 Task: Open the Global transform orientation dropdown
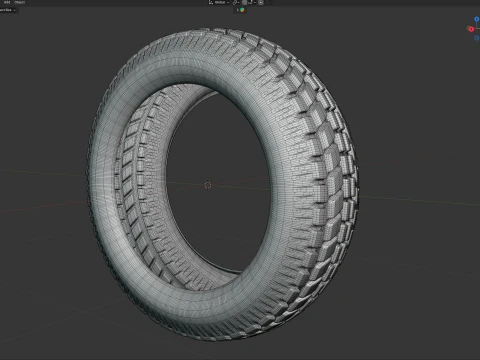(219, 2)
